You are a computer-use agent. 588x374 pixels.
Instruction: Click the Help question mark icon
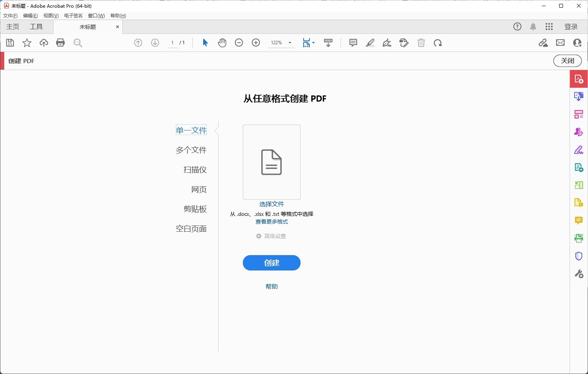coord(518,27)
